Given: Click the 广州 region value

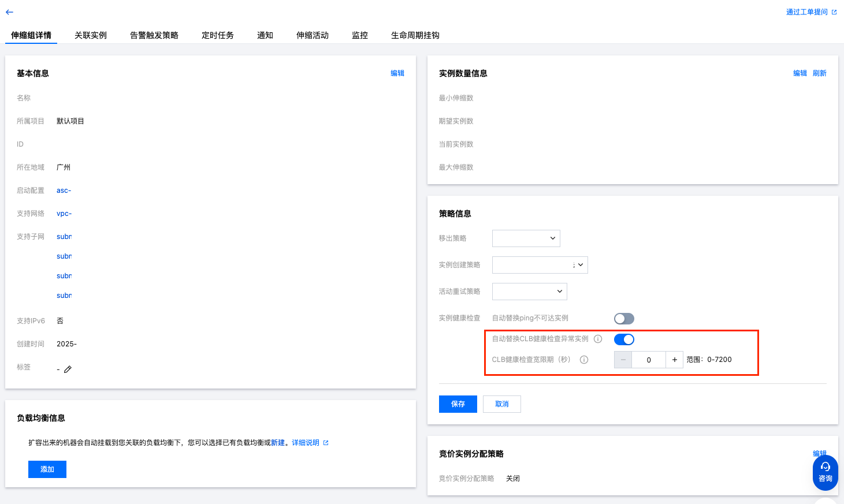Looking at the screenshot, I should [x=64, y=167].
